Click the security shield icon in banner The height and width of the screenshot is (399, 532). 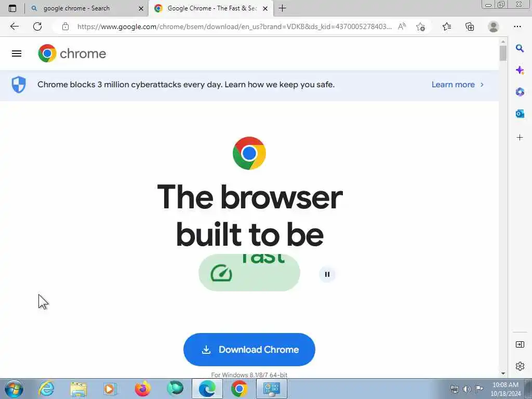tap(19, 85)
